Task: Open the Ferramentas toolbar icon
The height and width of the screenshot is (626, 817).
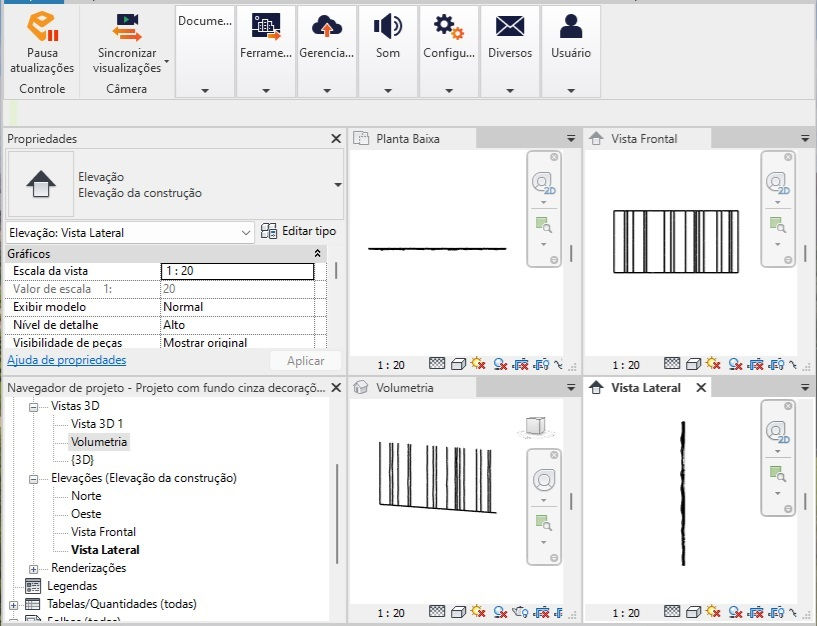Action: point(265,27)
